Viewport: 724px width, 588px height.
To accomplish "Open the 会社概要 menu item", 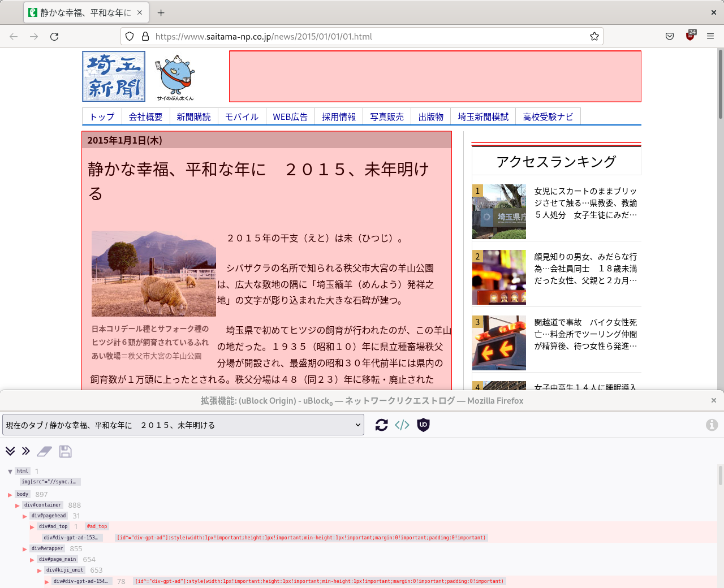I will (145, 116).
